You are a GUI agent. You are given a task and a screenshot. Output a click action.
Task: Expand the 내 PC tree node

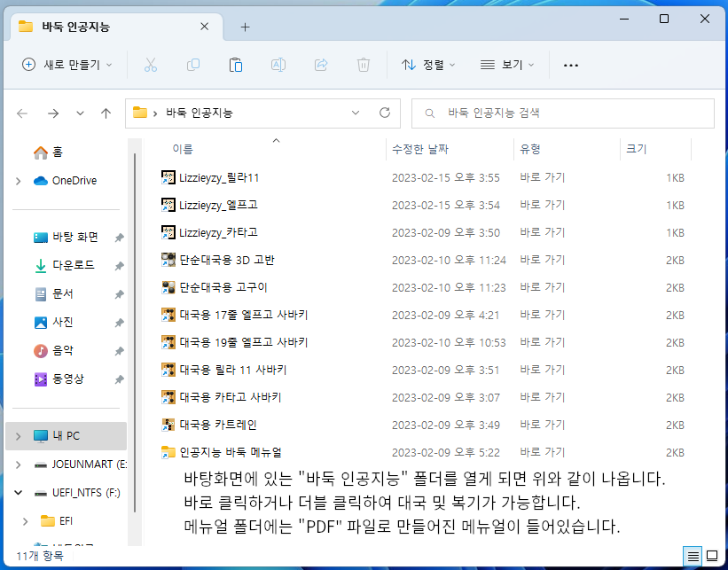coord(18,436)
